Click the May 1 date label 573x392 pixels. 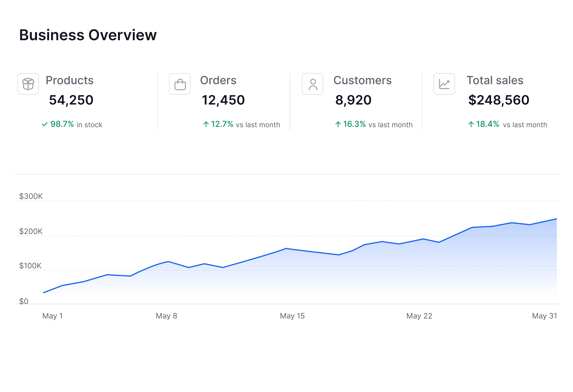[x=52, y=316]
